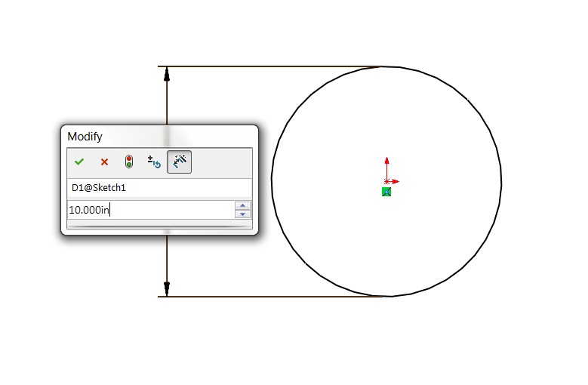Select the vertical dimension line's upper arrow
588x385 pixels.
point(167,74)
